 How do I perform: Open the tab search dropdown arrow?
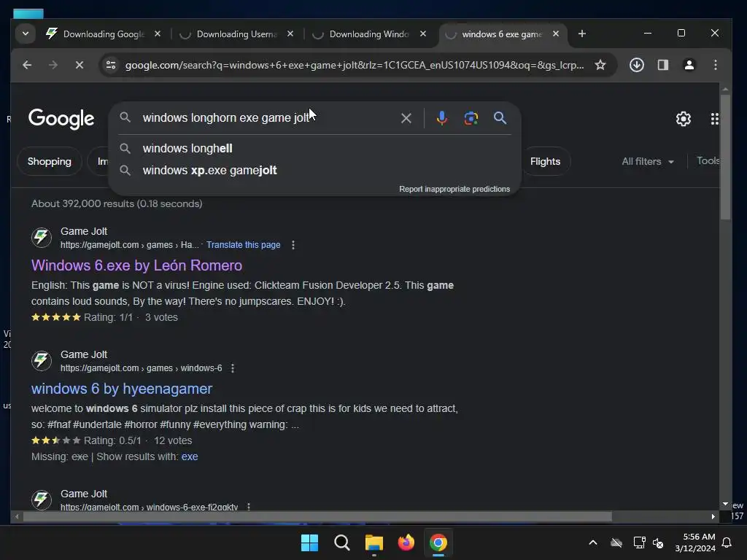click(26, 34)
